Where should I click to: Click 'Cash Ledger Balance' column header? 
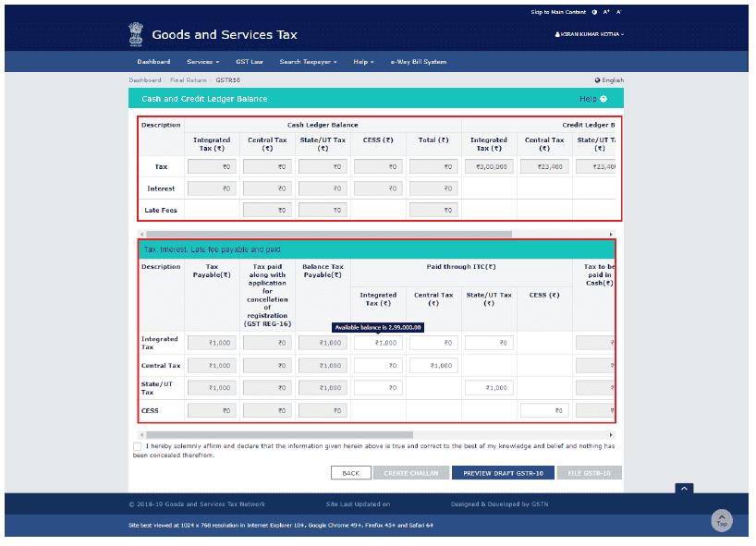coord(323,126)
